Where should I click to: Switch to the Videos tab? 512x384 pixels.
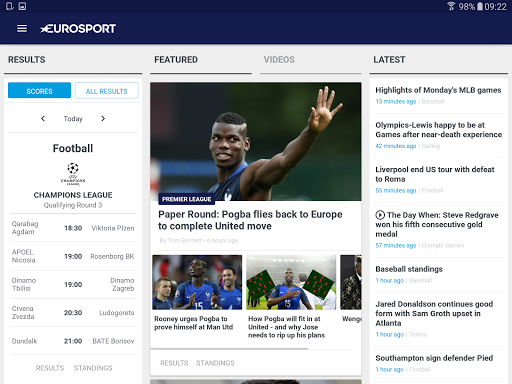279,60
